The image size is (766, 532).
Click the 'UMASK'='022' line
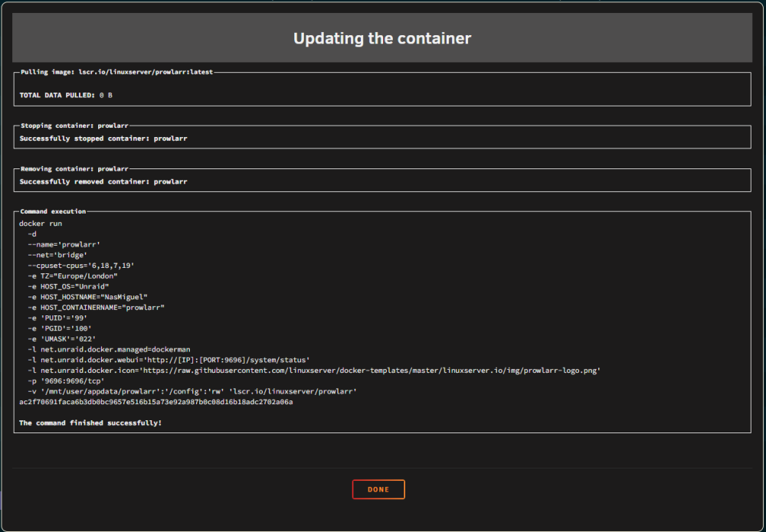tap(62, 339)
